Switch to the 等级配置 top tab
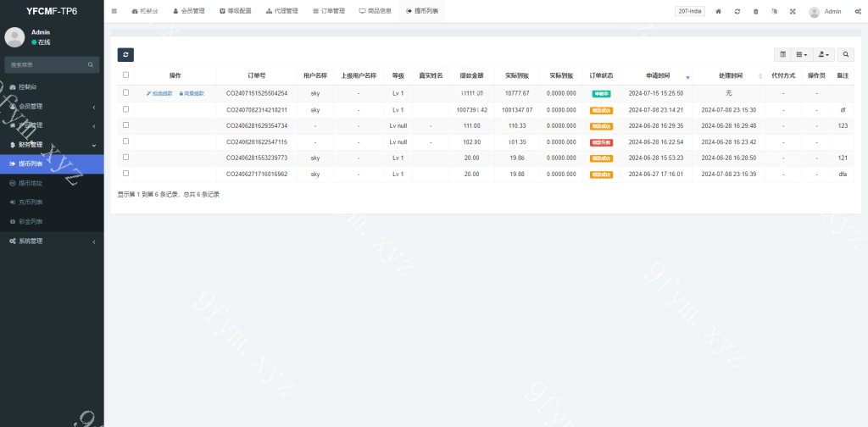This screenshot has width=868, height=427. point(236,11)
